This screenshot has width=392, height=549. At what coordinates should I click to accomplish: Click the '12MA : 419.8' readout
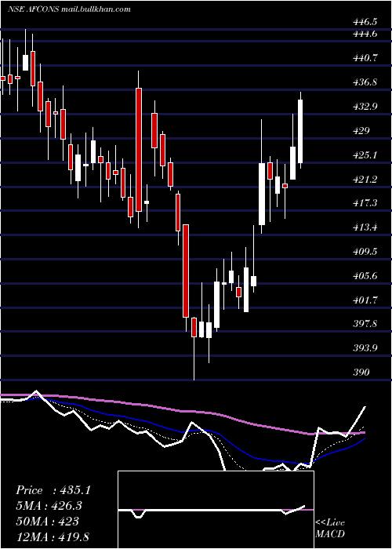pyautogui.click(x=54, y=536)
